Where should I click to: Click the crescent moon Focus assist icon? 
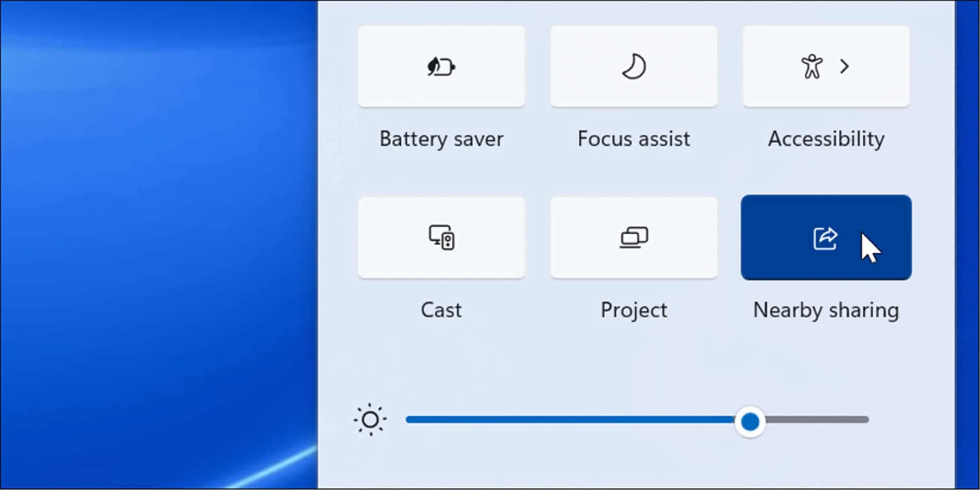tap(634, 67)
